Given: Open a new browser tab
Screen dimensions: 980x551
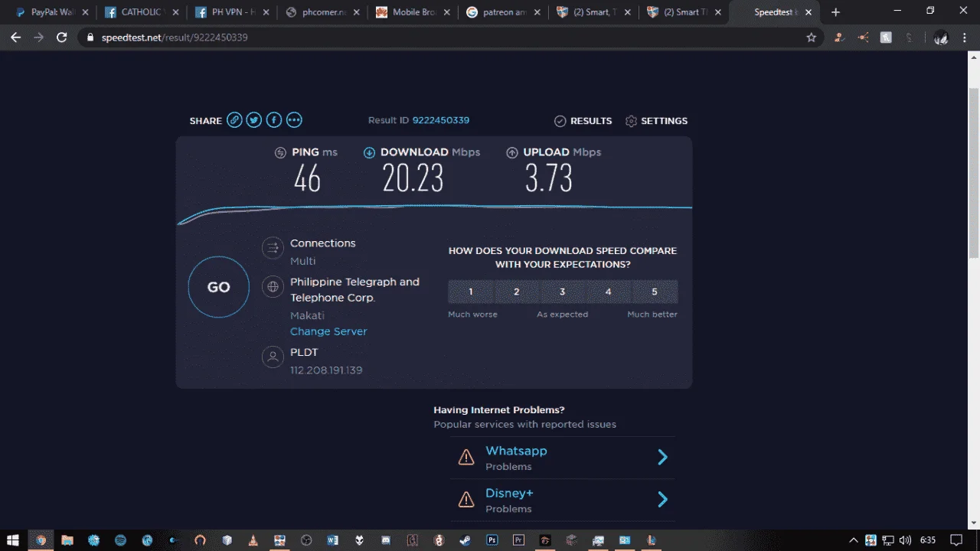Looking at the screenshot, I should (x=835, y=12).
